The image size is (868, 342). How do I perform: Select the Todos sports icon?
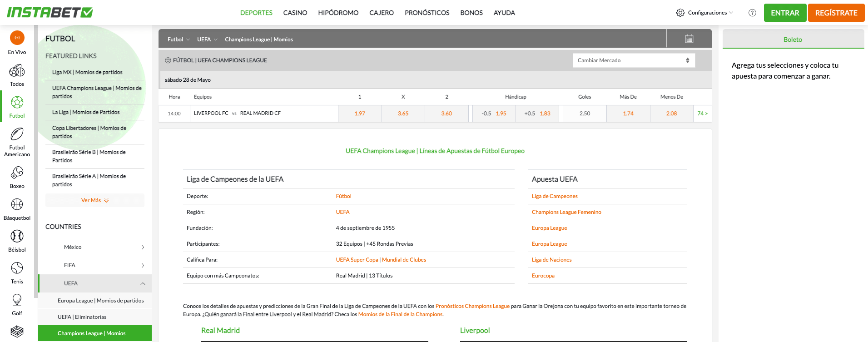(17, 71)
